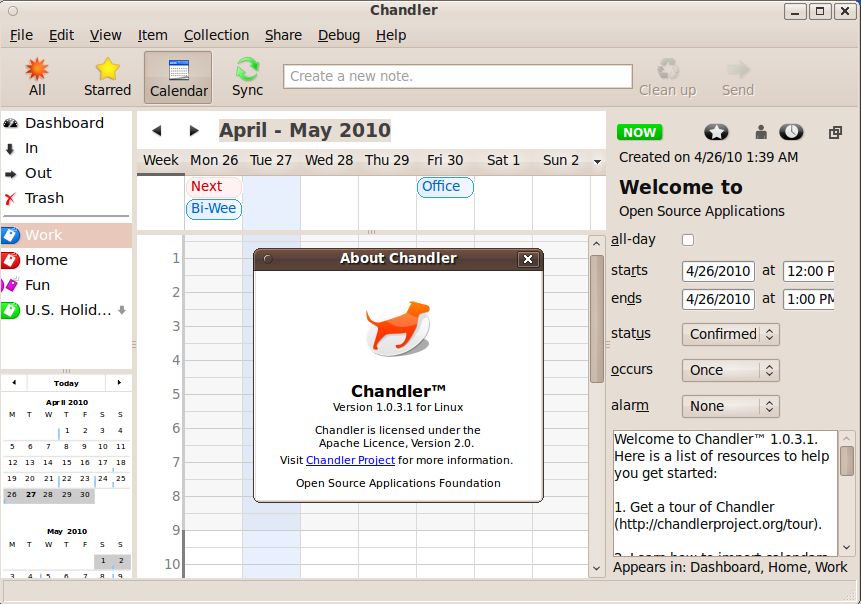
Task: Click the calendar scrollbar down arrow
Action: point(597,569)
